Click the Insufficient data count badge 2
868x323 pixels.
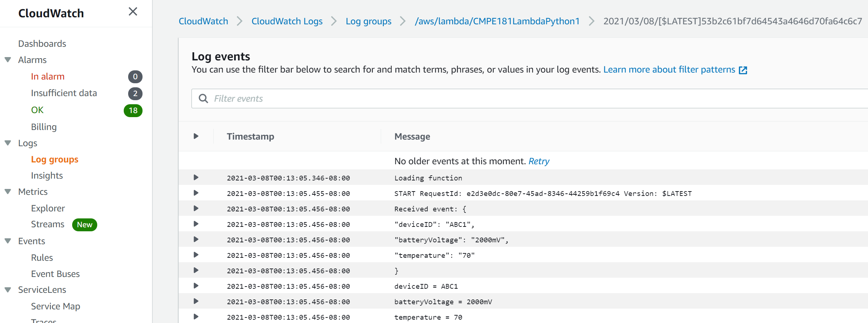point(135,94)
